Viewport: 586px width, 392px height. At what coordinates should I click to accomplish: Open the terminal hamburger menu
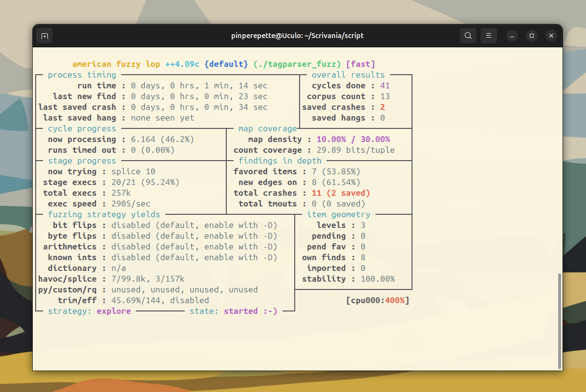click(488, 36)
